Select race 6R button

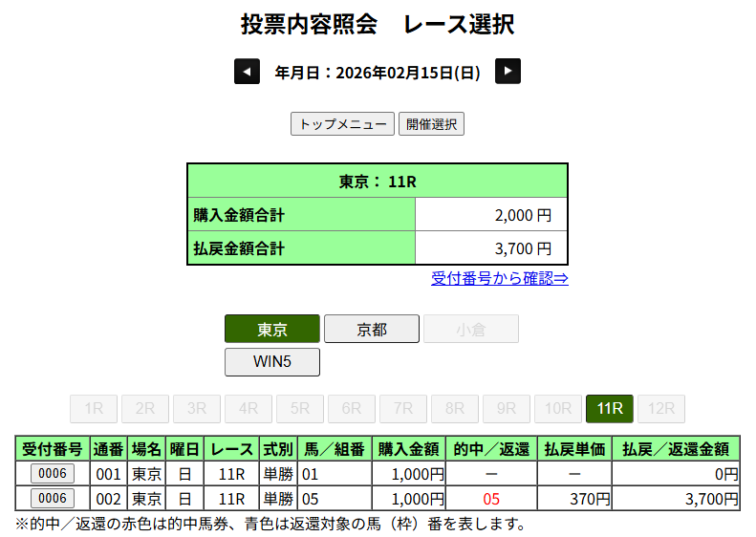point(352,409)
